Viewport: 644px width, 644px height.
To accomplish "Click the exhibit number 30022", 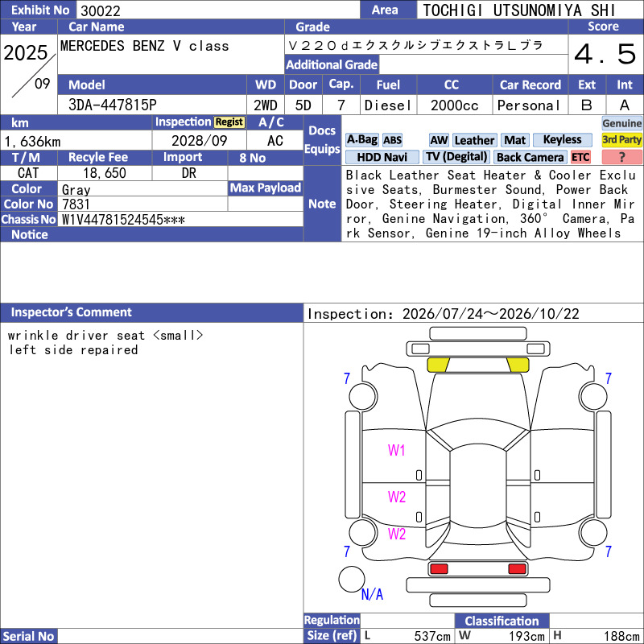I will click(101, 10).
